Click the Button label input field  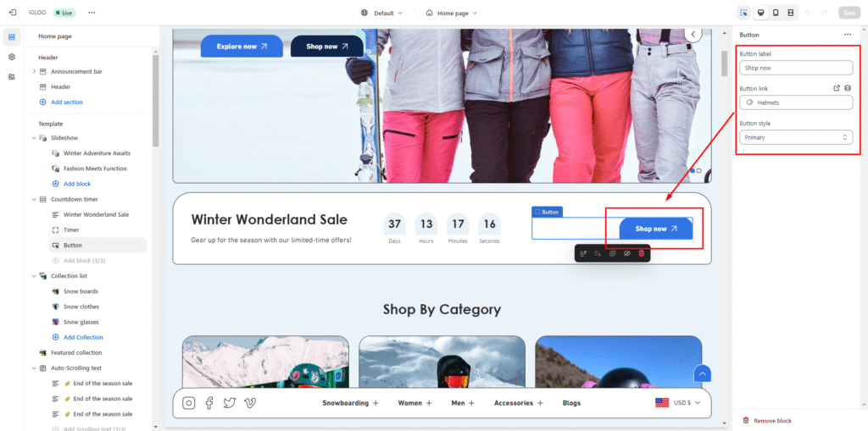coord(795,68)
